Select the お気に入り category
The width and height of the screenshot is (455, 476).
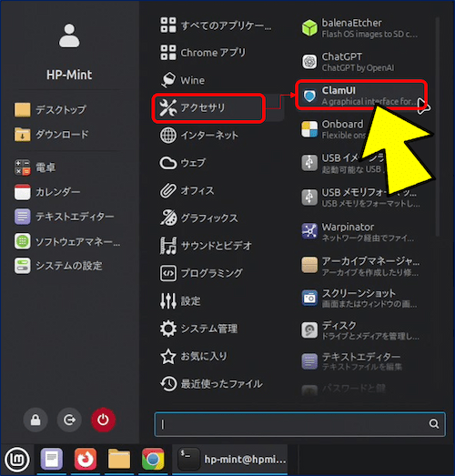tap(194, 356)
